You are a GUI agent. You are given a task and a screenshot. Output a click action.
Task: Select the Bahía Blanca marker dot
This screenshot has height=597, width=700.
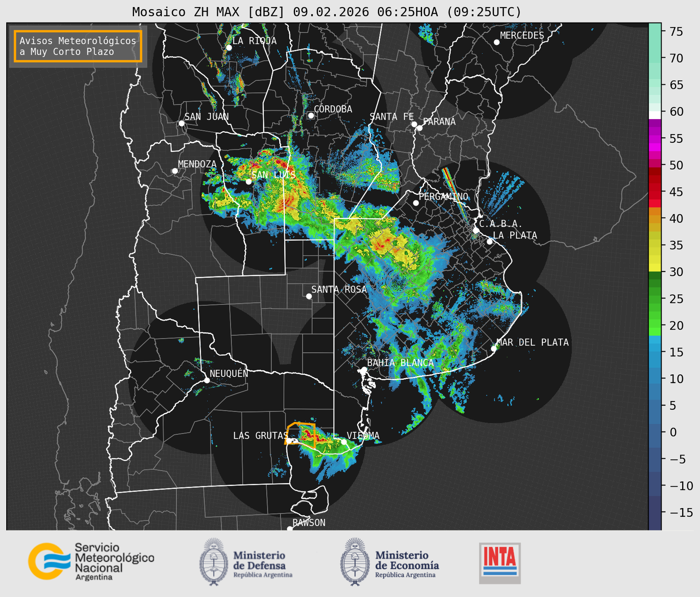click(x=364, y=369)
